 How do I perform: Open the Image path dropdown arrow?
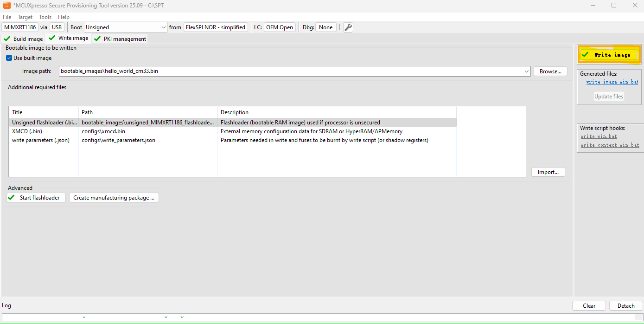[526, 71]
